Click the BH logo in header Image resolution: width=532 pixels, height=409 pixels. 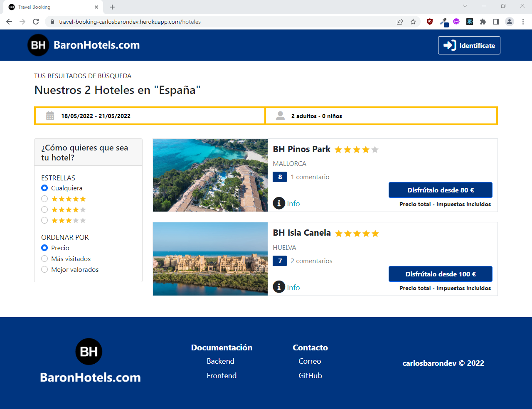pos(38,45)
